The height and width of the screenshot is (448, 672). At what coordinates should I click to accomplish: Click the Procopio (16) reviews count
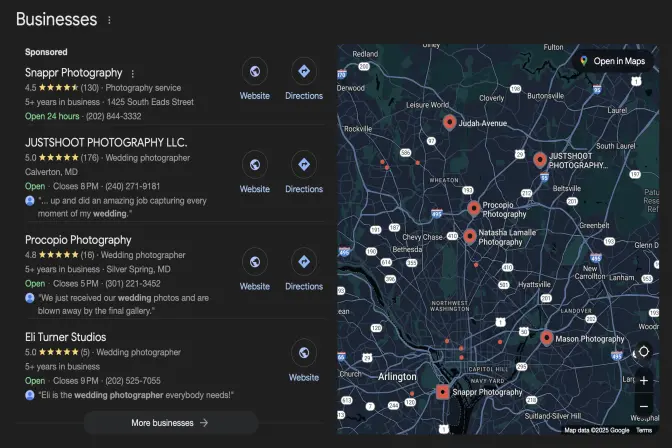pos(87,255)
